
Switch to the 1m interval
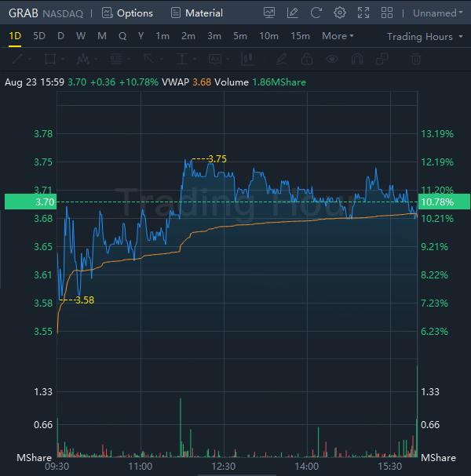(162, 36)
